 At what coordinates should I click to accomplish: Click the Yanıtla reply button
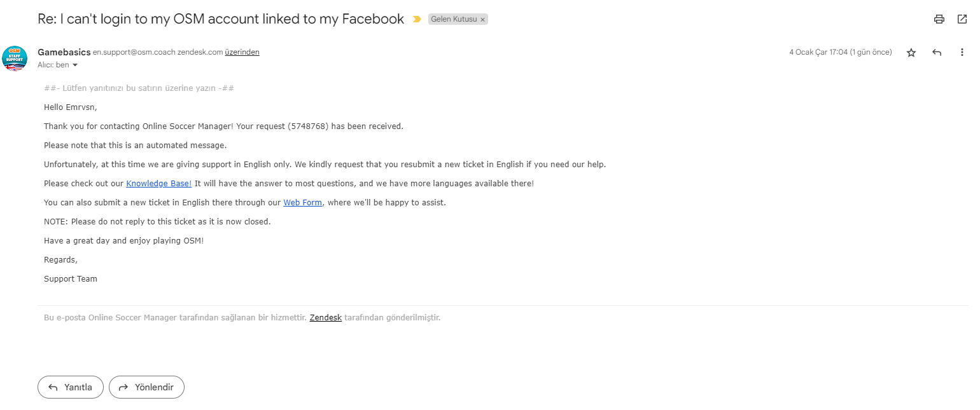(71, 387)
